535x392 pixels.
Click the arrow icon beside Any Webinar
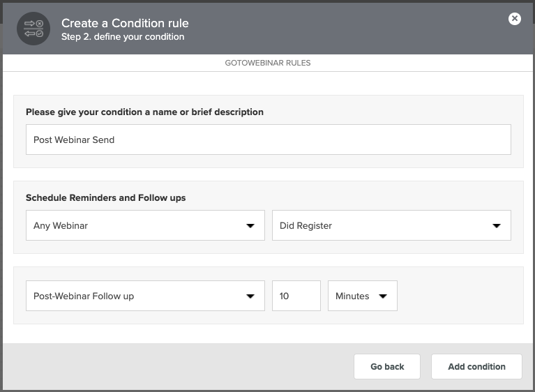point(250,225)
